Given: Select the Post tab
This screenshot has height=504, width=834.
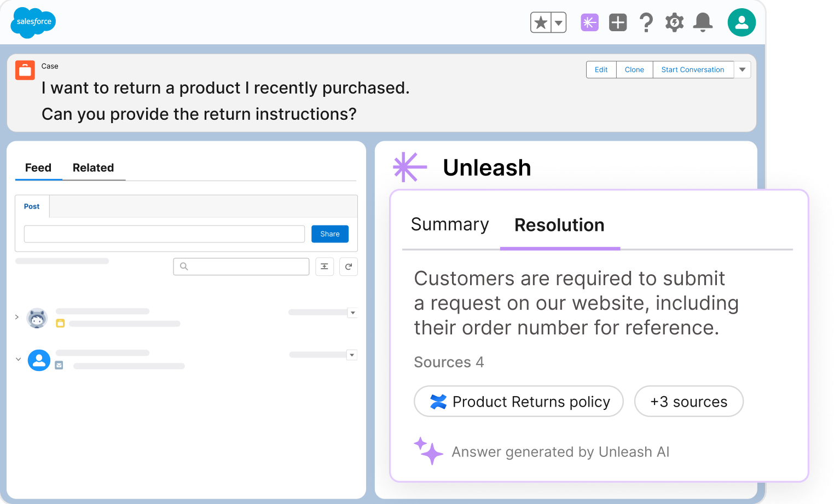Looking at the screenshot, I should (32, 206).
